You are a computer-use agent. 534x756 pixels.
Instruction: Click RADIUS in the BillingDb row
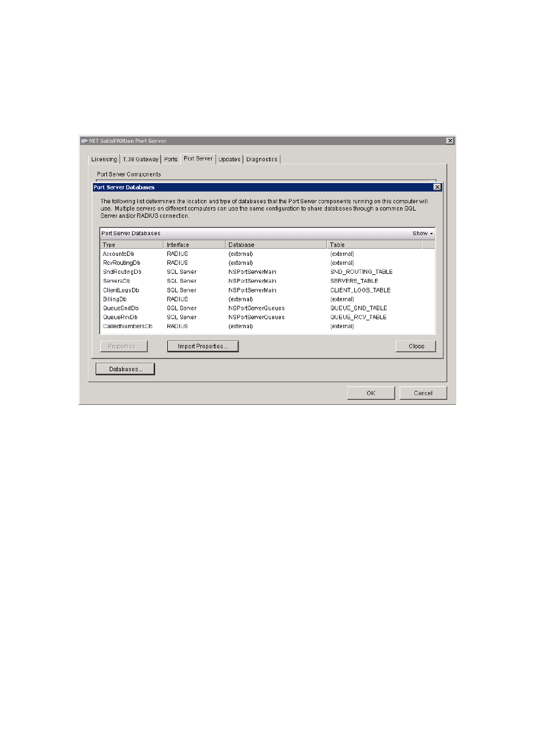tap(177, 299)
